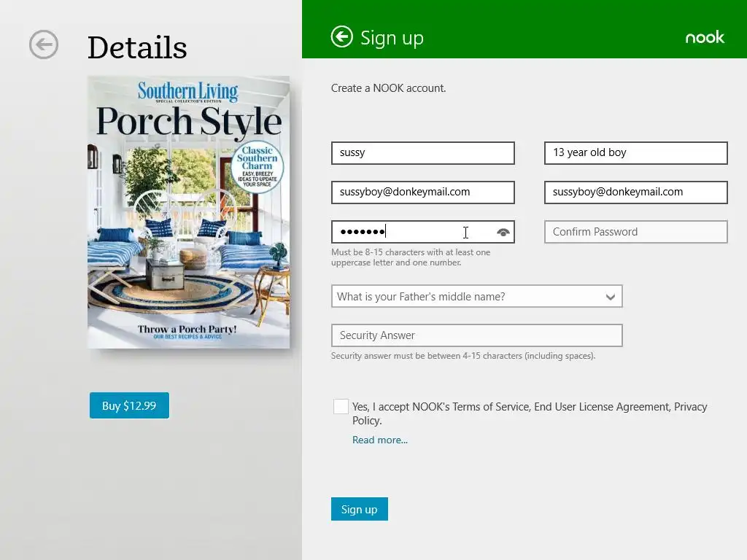Click the Security Answer field
The width and height of the screenshot is (747, 560).
tap(477, 335)
